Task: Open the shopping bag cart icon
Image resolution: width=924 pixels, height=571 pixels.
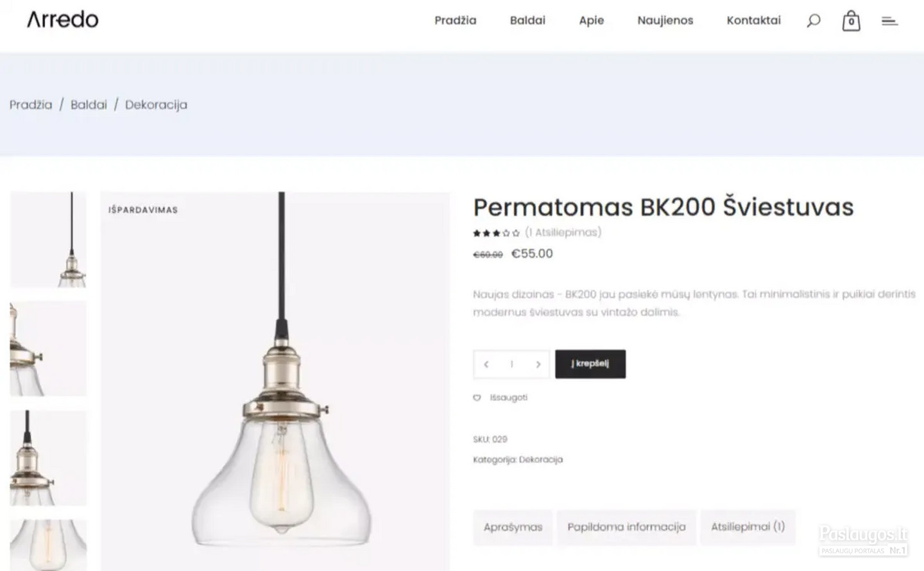Action: click(851, 21)
